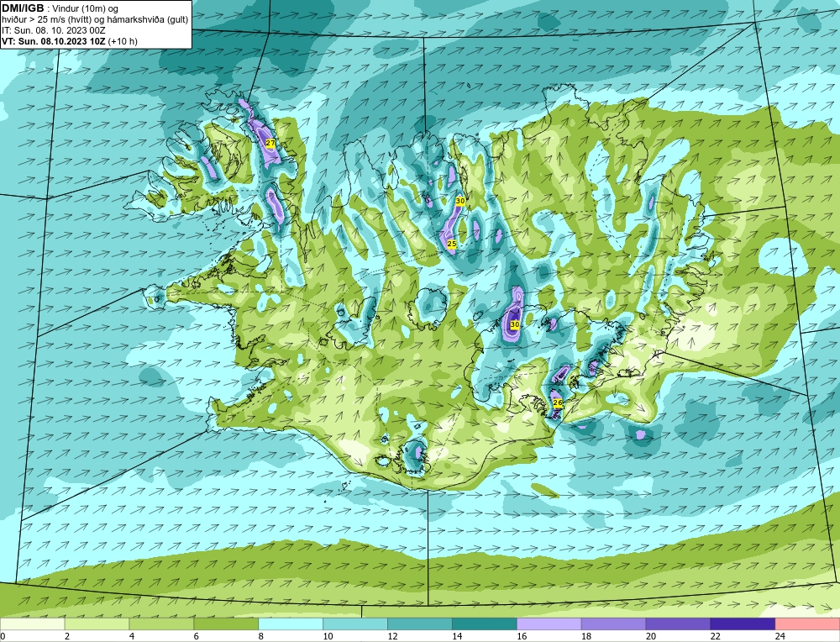Pick the 8–10 m/s light cyan legend swatch
Screen dimensions: 840x642
coord(291,624)
